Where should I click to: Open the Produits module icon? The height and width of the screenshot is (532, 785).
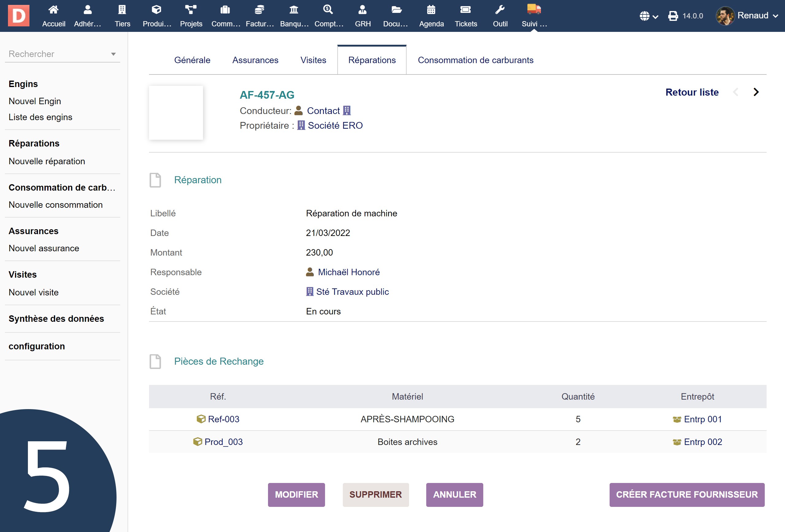point(156,10)
